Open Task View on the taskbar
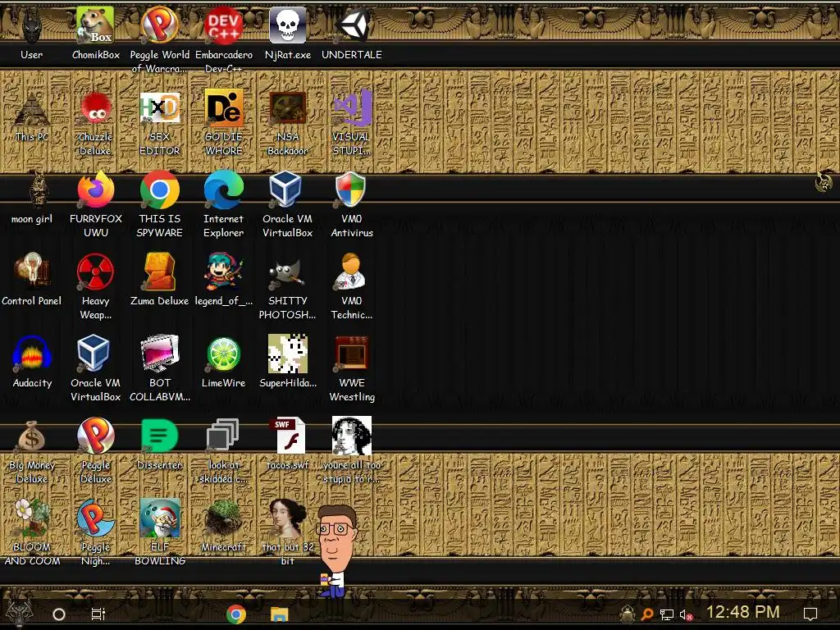840x630 pixels. click(98, 614)
